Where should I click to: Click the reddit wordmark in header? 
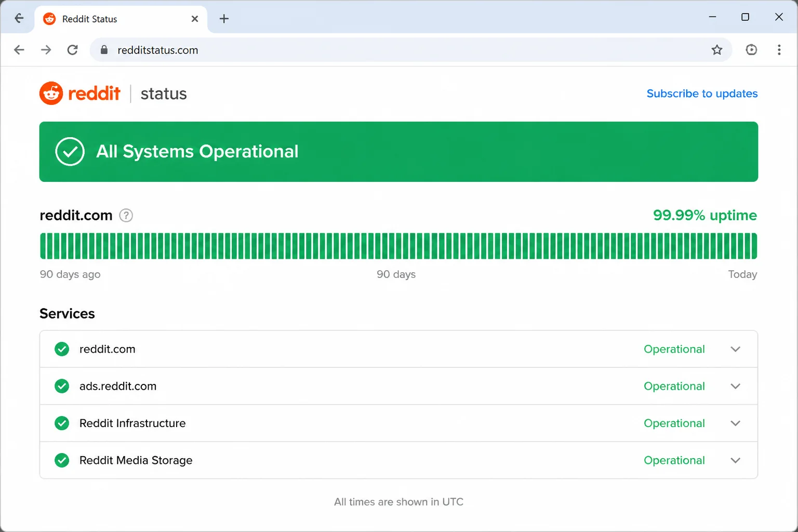click(x=94, y=94)
